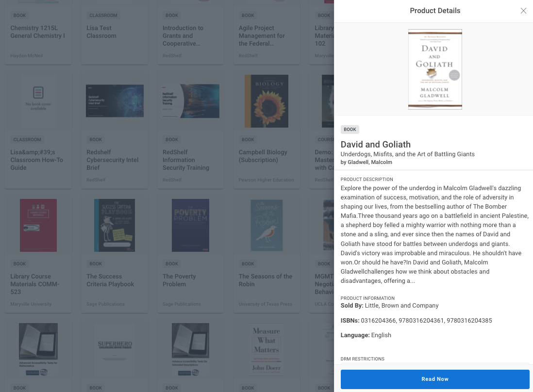Click the BOOK tag in Product Details

(x=350, y=130)
